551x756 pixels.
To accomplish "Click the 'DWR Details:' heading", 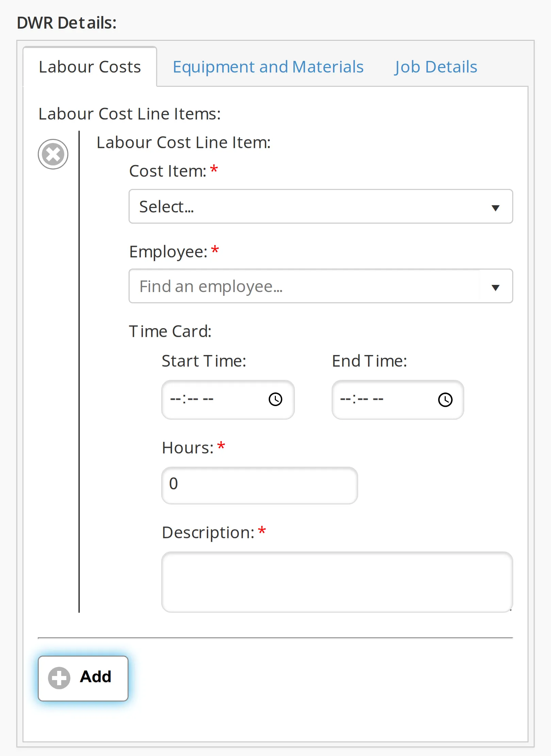I will (x=67, y=23).
